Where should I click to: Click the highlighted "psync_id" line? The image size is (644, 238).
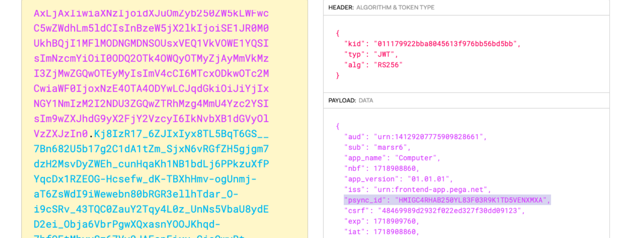pos(447,200)
